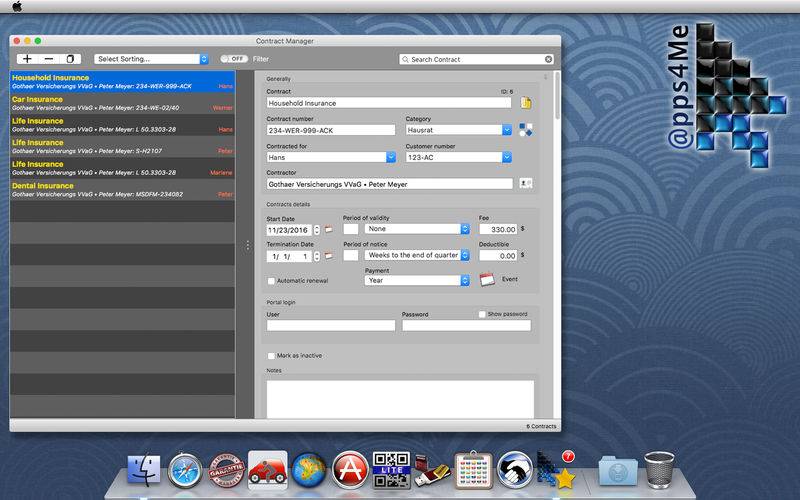Image resolution: width=800 pixels, height=500 pixels.
Task: Click the Period of validity number box
Action: click(351, 229)
